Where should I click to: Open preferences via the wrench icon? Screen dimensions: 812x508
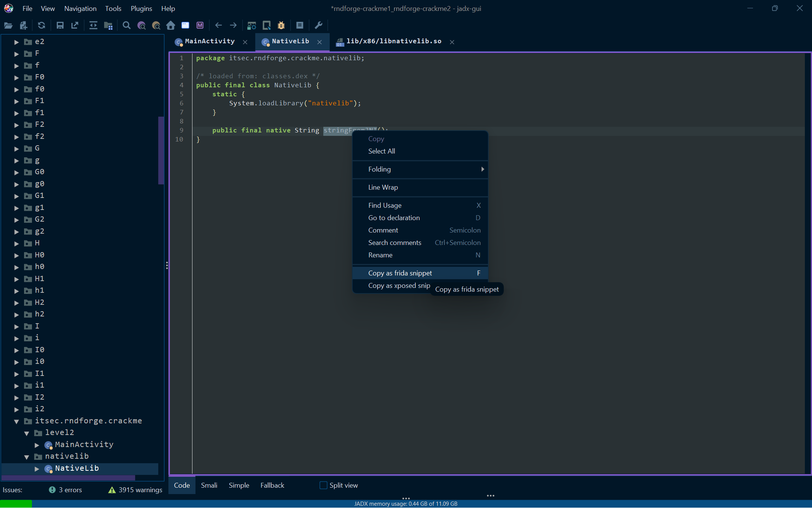point(318,25)
